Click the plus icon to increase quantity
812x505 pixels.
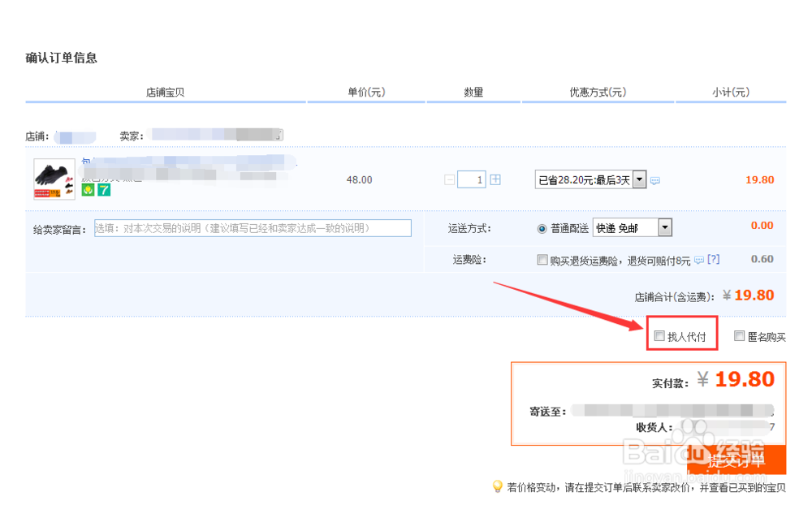[x=495, y=179]
